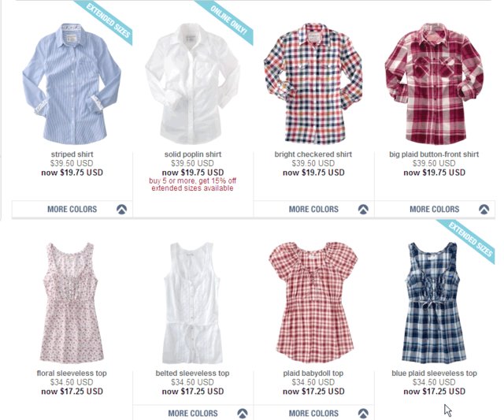Open the bright checkered shirt link
This screenshot has height=420, width=504.
[x=313, y=154]
